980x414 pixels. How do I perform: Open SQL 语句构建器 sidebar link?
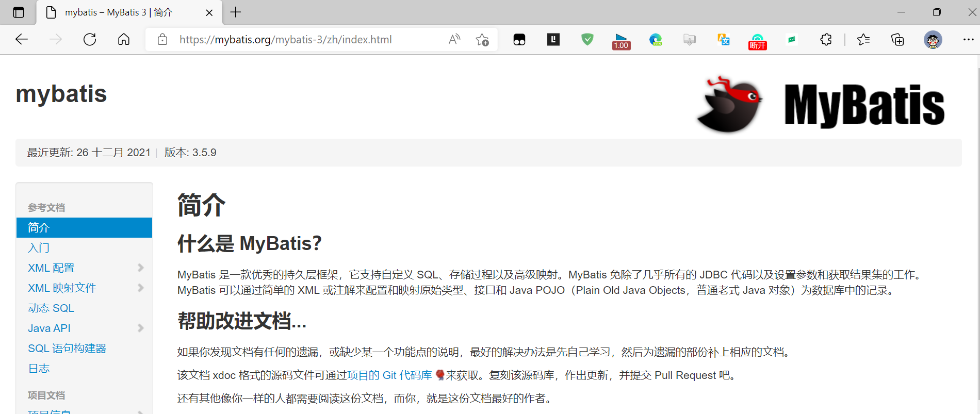click(x=67, y=348)
